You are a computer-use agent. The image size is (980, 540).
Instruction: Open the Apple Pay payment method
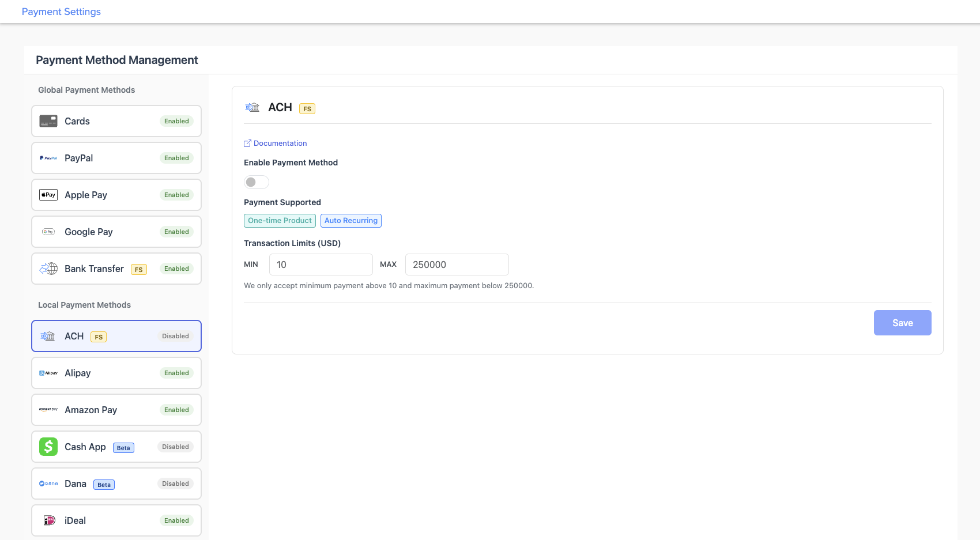click(x=116, y=195)
